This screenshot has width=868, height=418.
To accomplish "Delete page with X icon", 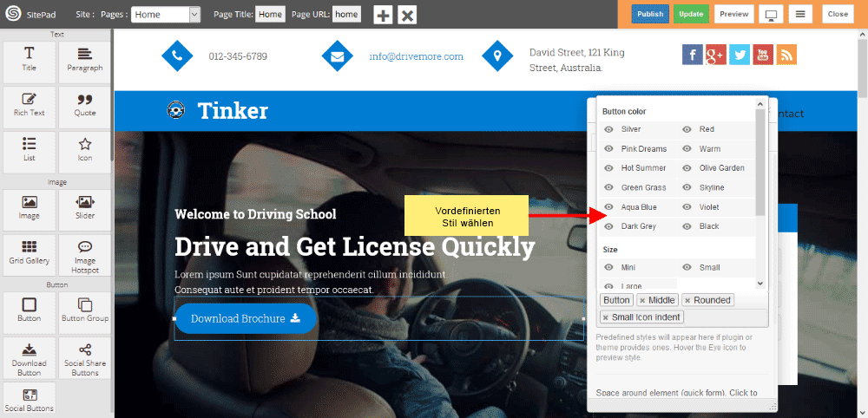I will [x=407, y=15].
